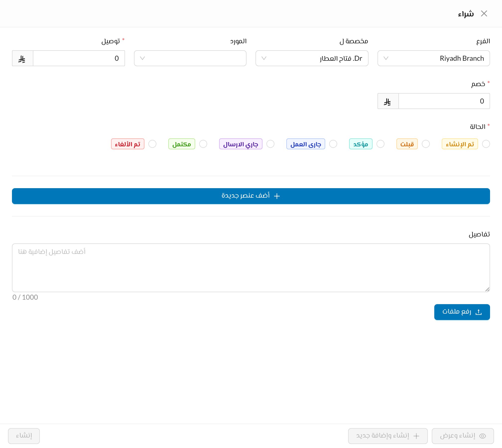Click the orange قبلت status tag

click(407, 144)
